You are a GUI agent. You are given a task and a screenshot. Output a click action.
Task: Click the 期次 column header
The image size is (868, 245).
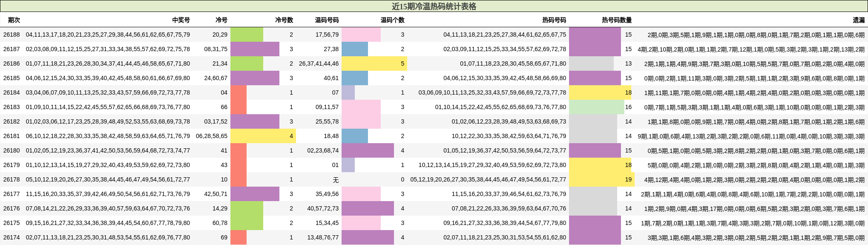(x=14, y=20)
